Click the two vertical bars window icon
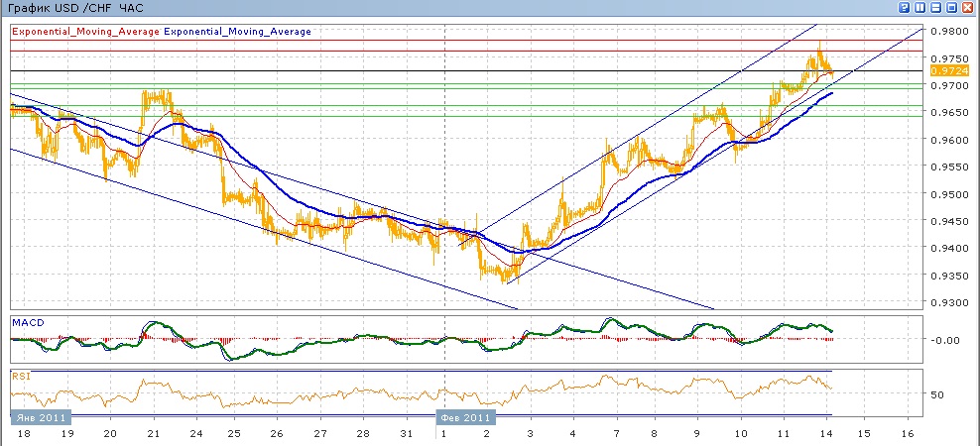The image size is (980, 446). [921, 8]
